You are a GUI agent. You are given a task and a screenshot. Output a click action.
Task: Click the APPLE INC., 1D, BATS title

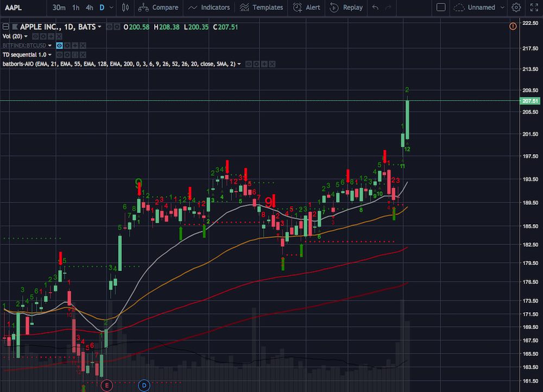tap(58, 27)
